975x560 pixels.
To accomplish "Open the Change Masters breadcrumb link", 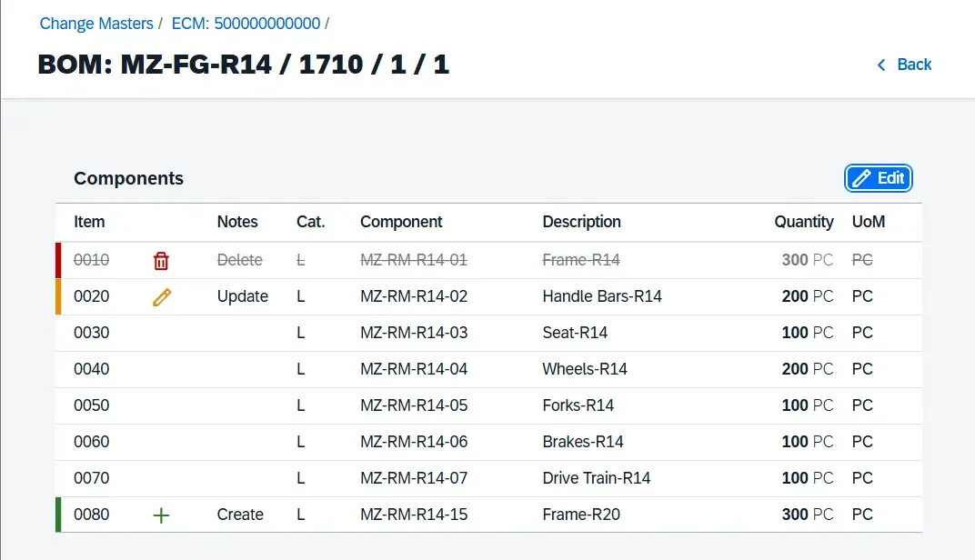I will pos(96,24).
